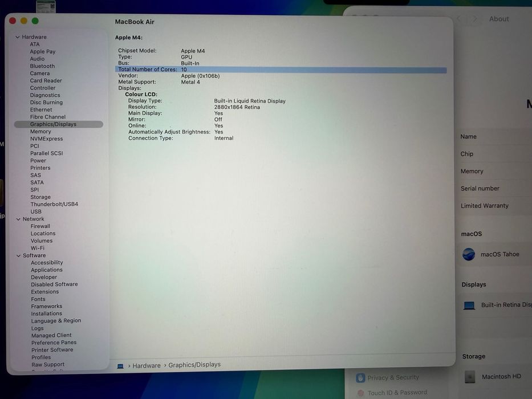Collapse the Software section in sidebar
Viewport: 532px width, 399px height.
click(x=19, y=255)
